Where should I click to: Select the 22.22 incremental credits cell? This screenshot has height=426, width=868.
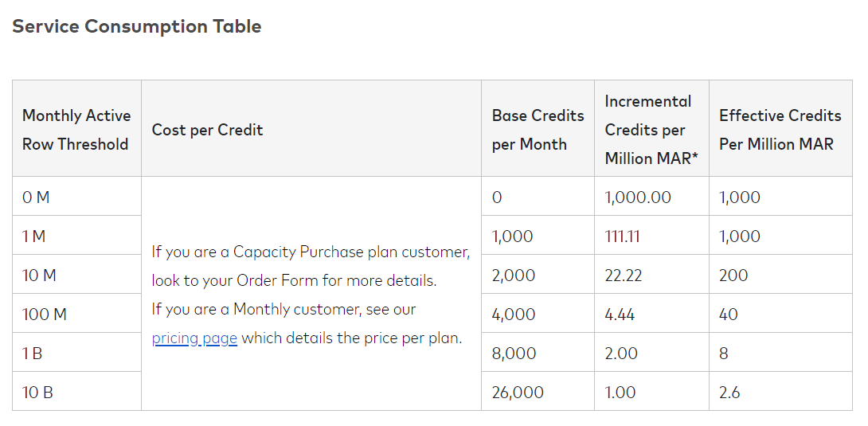(x=624, y=276)
